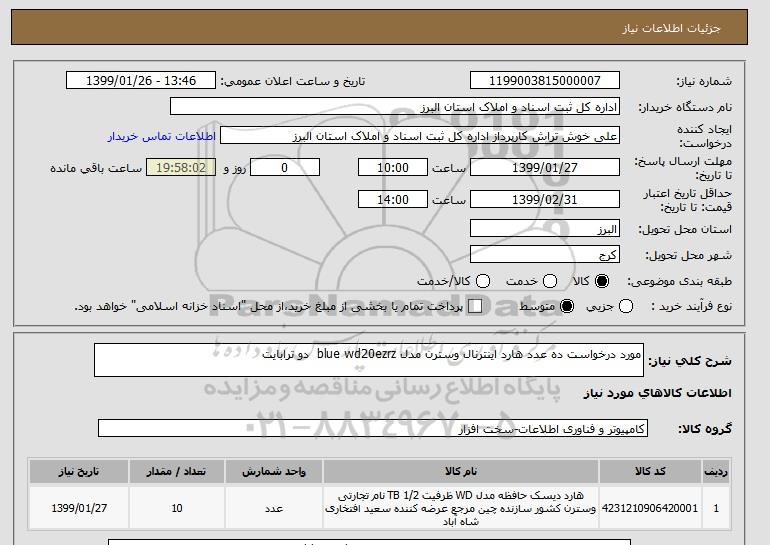This screenshot has width=770, height=545.
Task: Click the شماره نیاز field 1199003815000007
Action: tap(545, 81)
